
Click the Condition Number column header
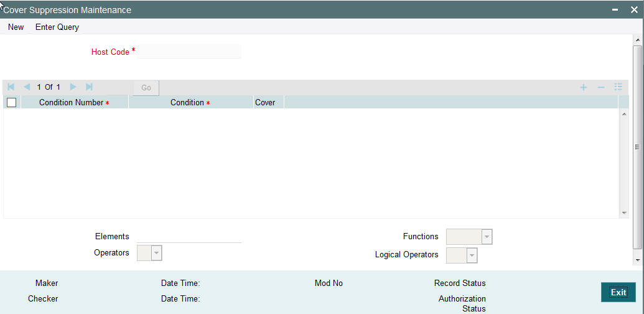(74, 103)
